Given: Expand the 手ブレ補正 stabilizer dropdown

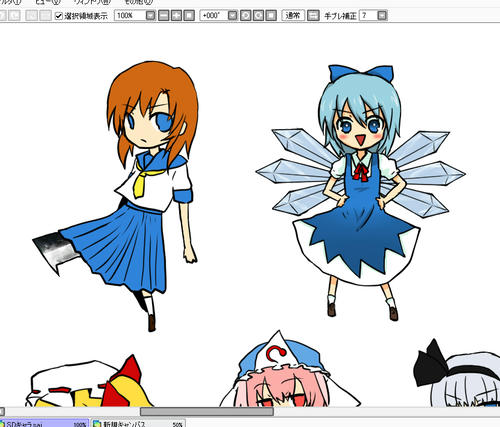Looking at the screenshot, I should [x=382, y=15].
